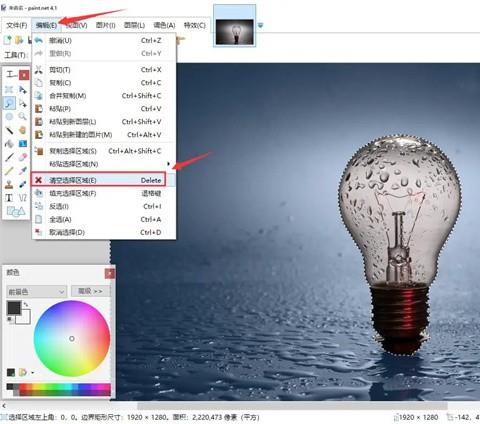Select the Paint Bucket tool
The height and width of the screenshot is (424, 480).
(x=9, y=143)
